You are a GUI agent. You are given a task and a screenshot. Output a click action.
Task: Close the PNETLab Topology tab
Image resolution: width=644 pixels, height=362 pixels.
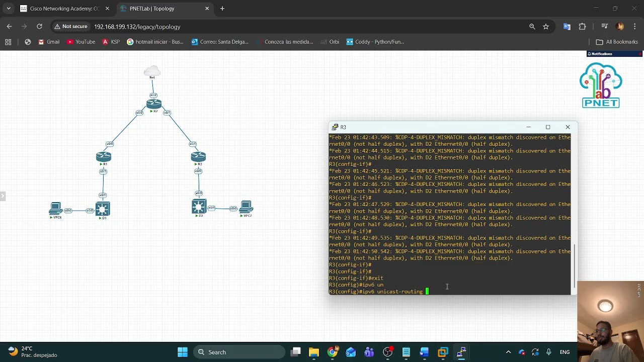(x=207, y=9)
